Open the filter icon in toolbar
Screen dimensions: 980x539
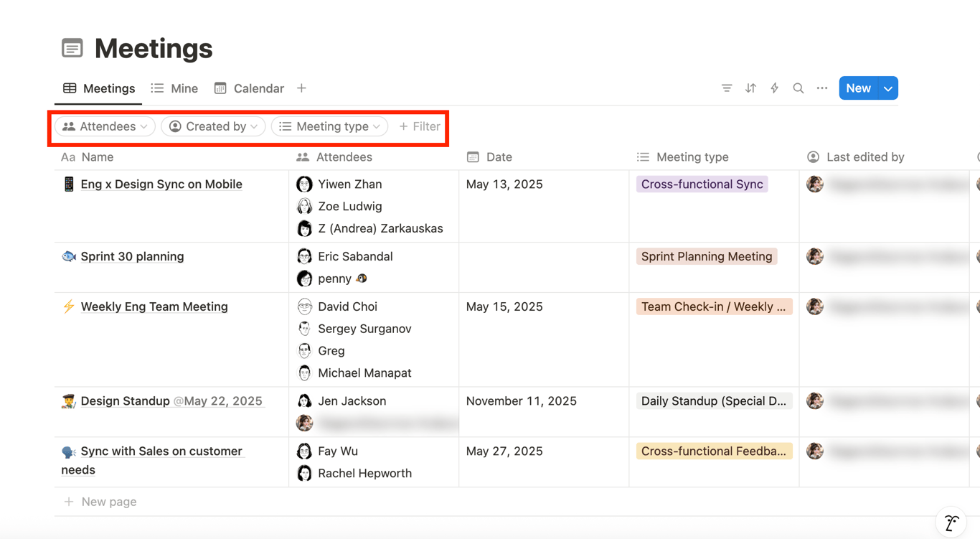[x=727, y=88]
